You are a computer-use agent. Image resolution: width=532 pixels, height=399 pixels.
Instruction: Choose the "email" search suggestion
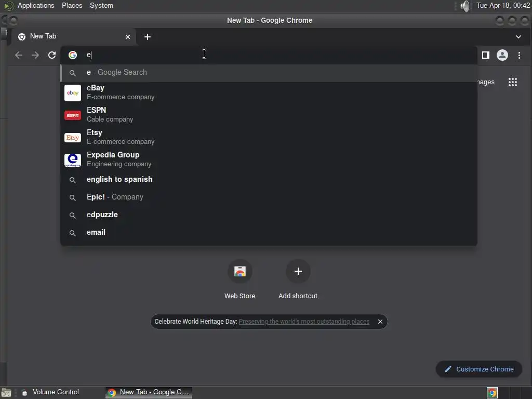click(269, 232)
